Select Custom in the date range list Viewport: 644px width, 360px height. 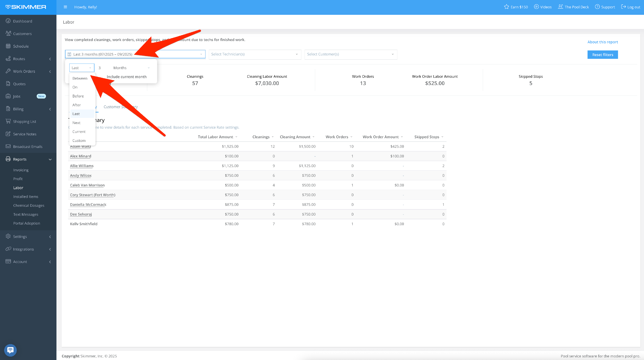[79, 140]
